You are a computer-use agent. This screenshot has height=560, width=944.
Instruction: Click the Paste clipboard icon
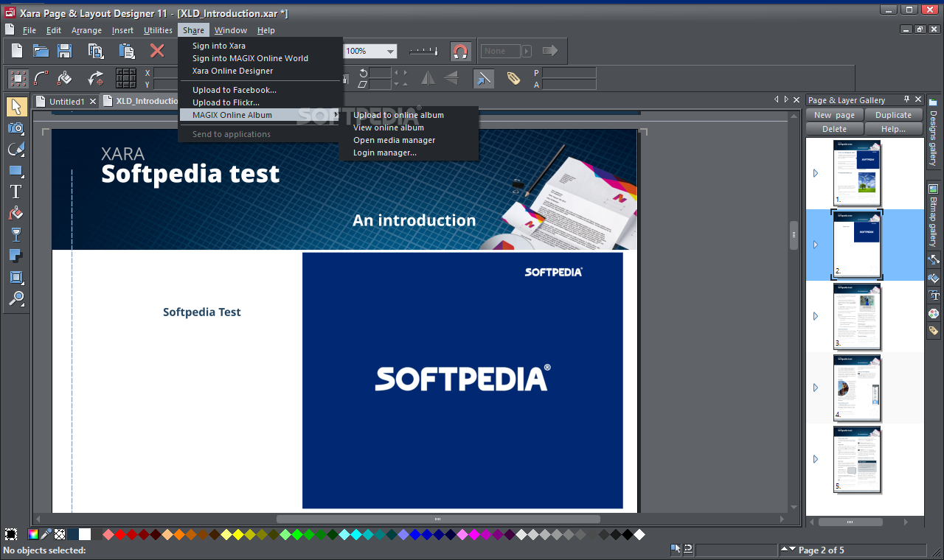[127, 51]
